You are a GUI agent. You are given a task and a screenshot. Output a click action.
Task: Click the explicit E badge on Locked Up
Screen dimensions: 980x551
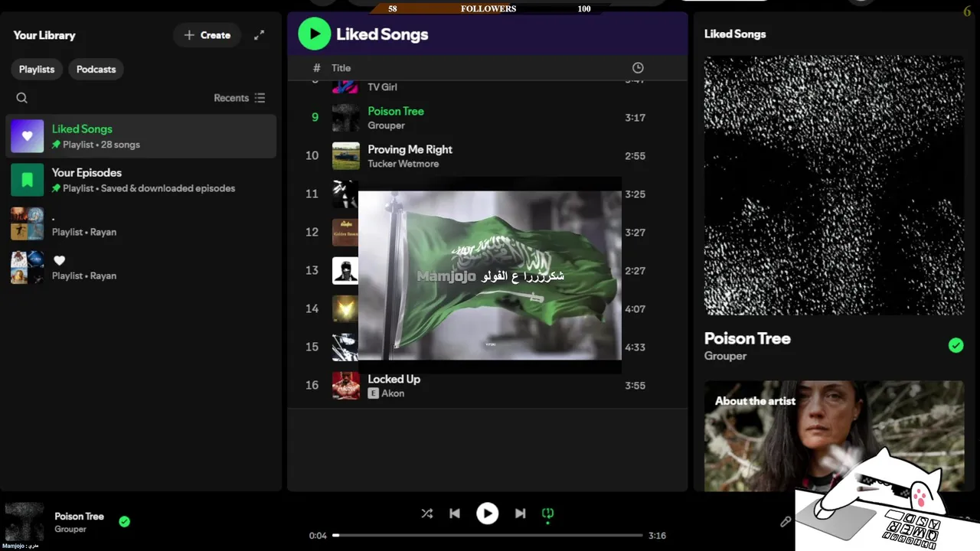click(x=373, y=393)
